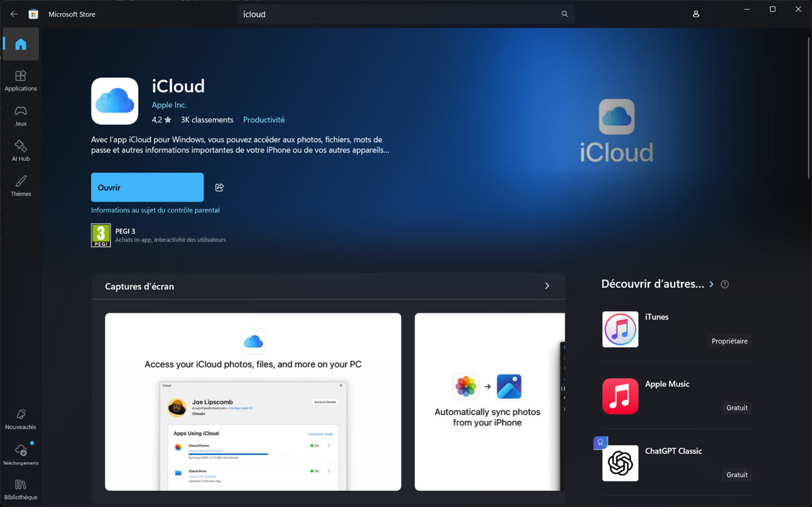Open the user account profile icon
This screenshot has width=812, height=507.
[696, 14]
